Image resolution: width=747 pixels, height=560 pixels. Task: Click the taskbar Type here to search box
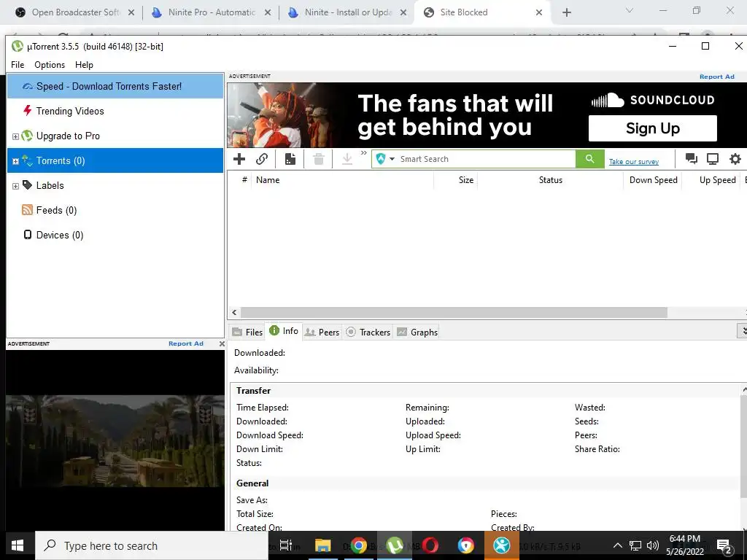[x=152, y=545]
